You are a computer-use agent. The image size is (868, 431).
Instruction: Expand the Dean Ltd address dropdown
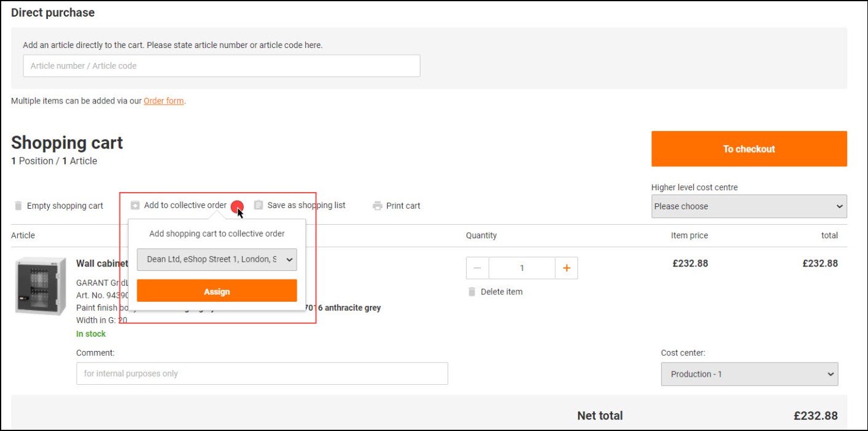pos(217,259)
